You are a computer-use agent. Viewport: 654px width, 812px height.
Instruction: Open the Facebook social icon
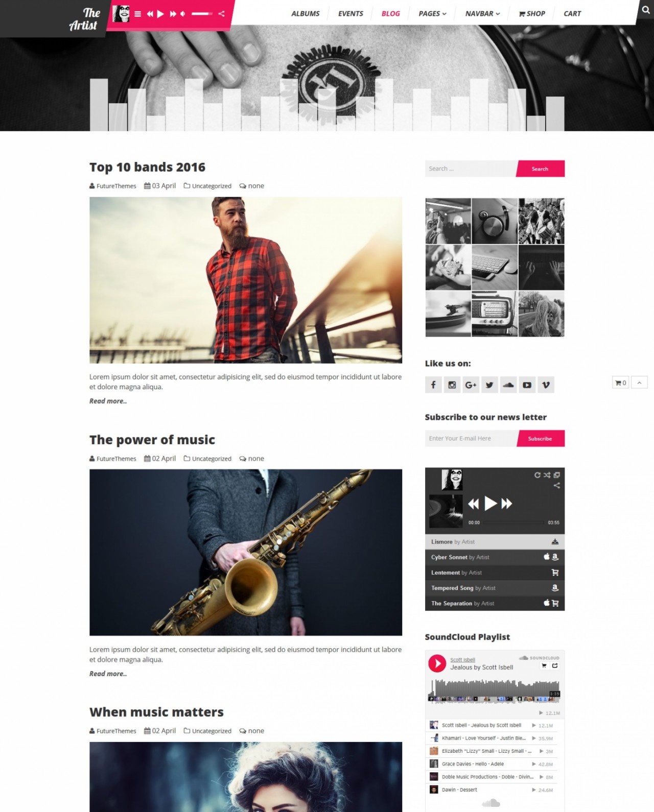[x=433, y=385]
